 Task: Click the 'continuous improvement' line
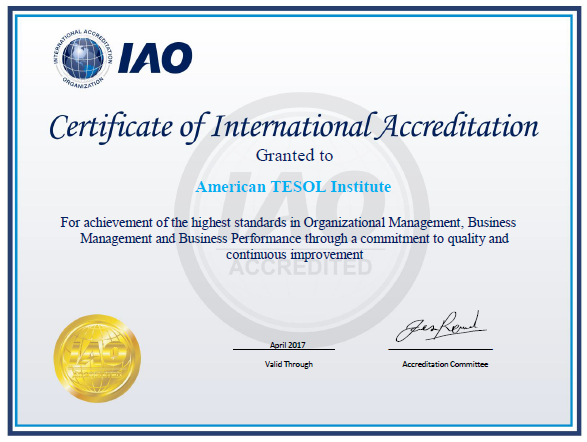pyautogui.click(x=295, y=255)
